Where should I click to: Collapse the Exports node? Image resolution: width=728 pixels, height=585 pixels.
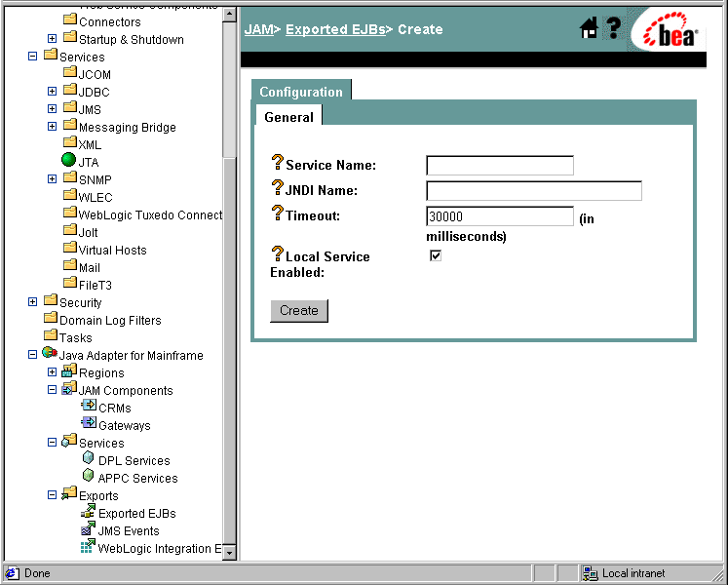click(52, 495)
